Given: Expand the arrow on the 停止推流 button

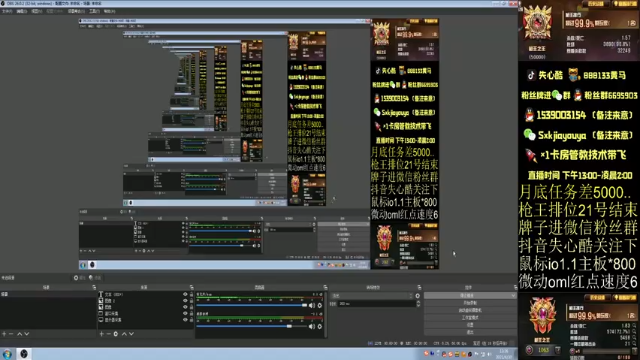Looking at the screenshot, I should point(513,296).
